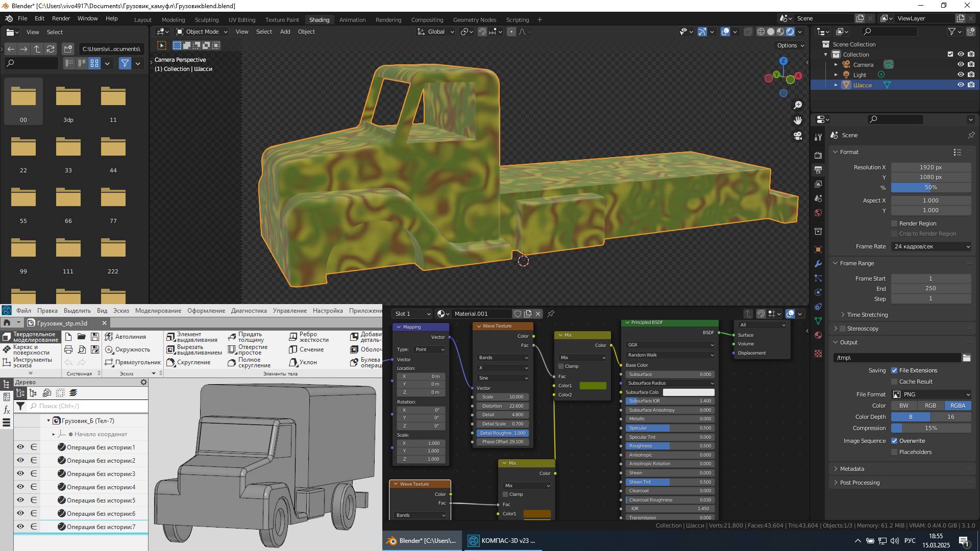Screen dimensions: 980x551
Task: Open the Window menu
Action: coord(87,18)
